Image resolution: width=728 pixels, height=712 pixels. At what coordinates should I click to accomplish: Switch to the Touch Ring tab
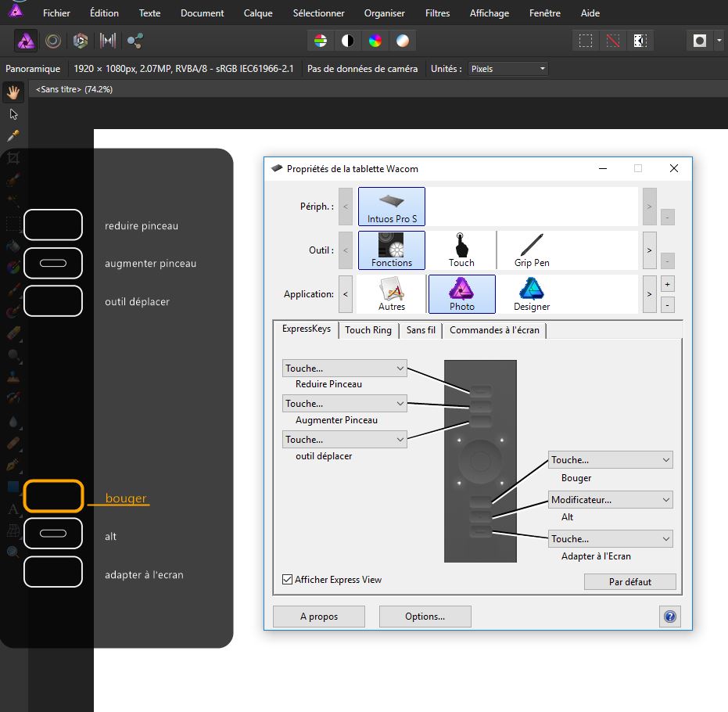[x=368, y=330]
